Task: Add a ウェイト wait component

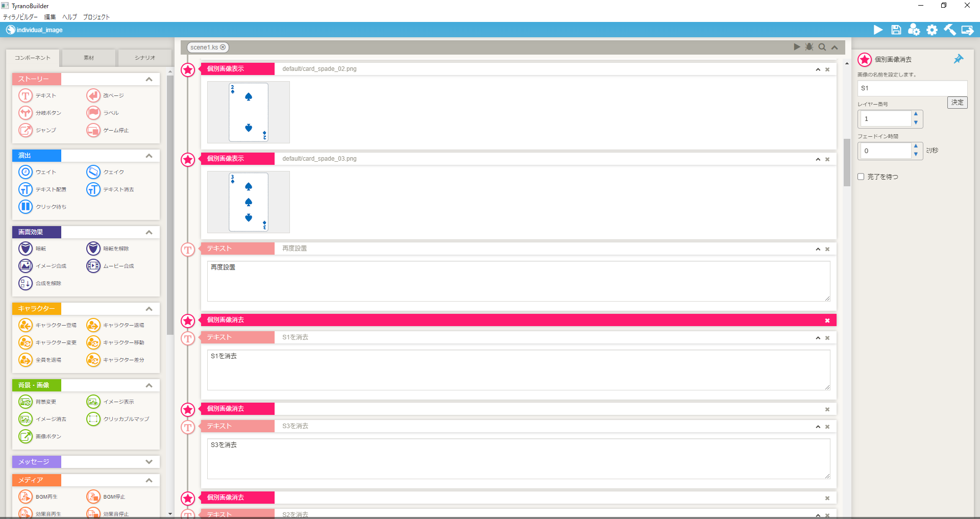Action: [x=37, y=172]
